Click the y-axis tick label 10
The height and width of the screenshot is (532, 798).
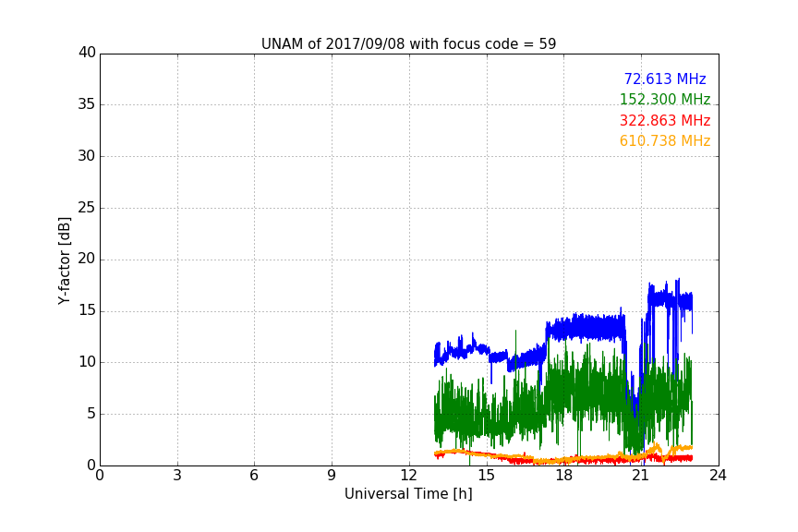87,362
